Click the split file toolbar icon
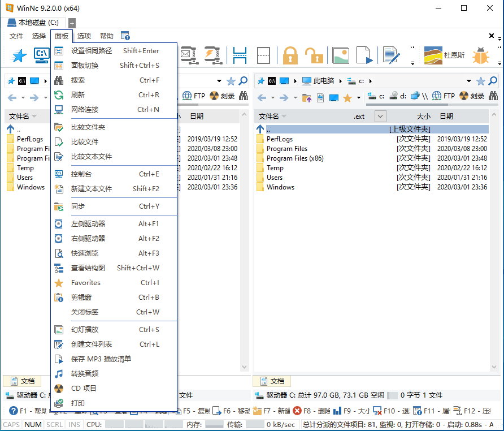Viewport: 504px width, 431px height. 240,55
